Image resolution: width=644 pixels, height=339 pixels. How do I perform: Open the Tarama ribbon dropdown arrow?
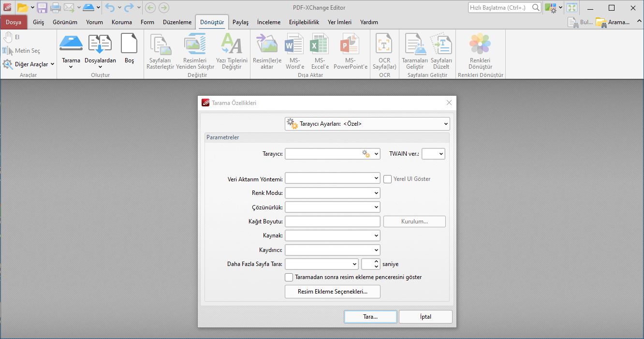pyautogui.click(x=71, y=67)
